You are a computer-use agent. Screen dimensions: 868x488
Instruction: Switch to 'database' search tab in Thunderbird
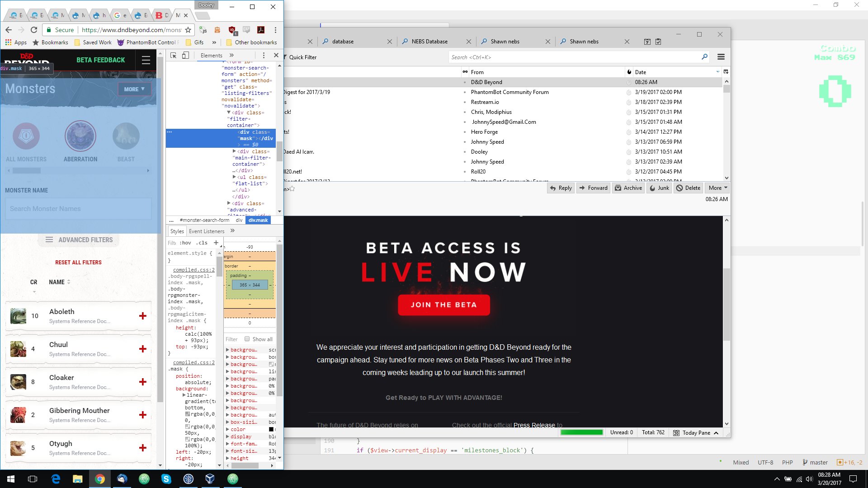coord(357,42)
